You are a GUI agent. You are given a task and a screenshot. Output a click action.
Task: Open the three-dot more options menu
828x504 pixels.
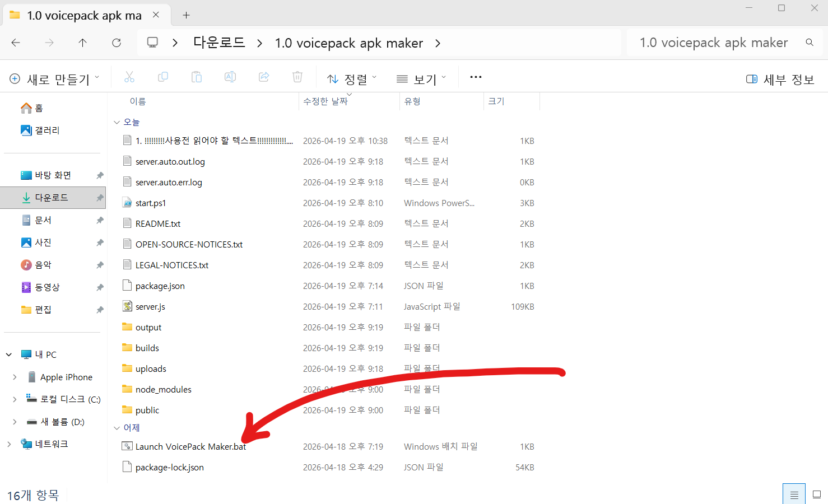tap(476, 77)
